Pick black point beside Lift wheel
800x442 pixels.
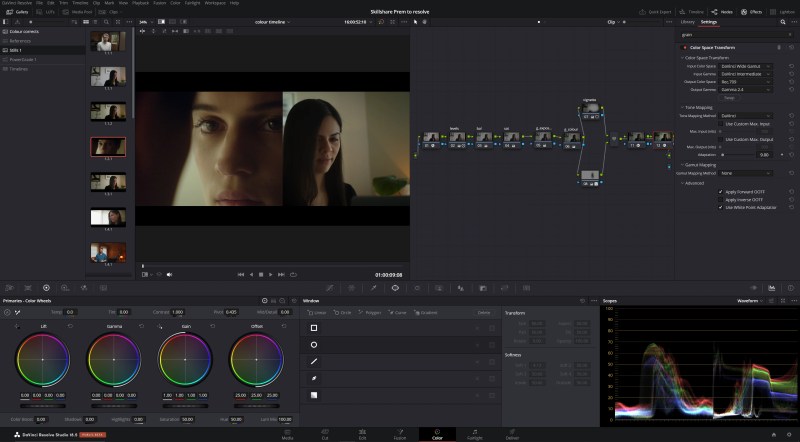click(17, 326)
